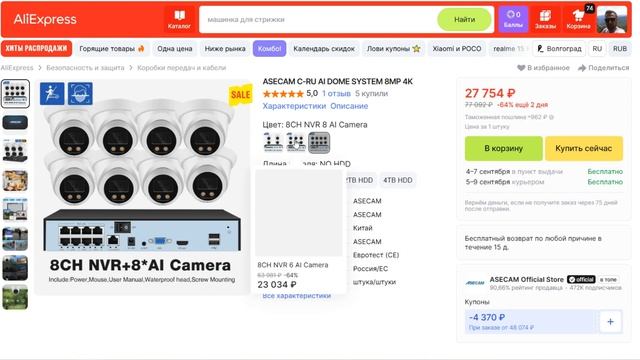Click the heart icon for В избранное
640x360 pixels.
tap(521, 68)
